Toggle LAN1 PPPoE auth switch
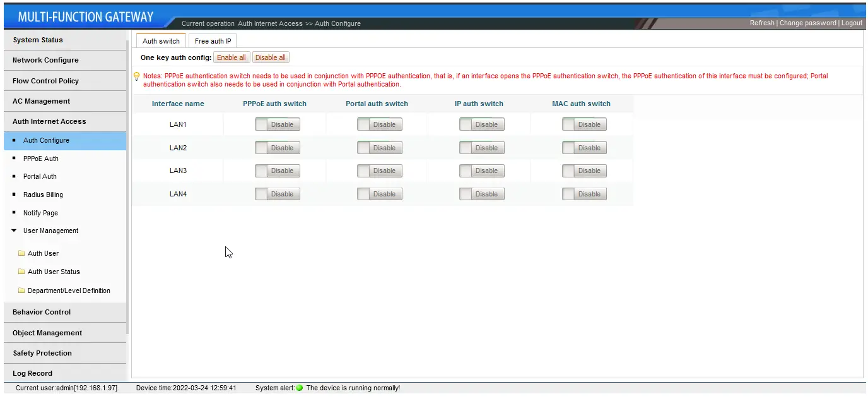868x401 pixels. pyautogui.click(x=278, y=124)
